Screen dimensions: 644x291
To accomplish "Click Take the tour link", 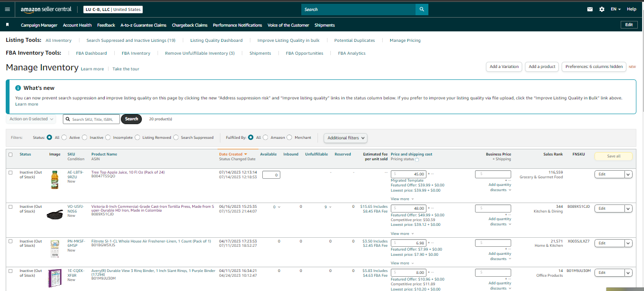I will (x=126, y=69).
